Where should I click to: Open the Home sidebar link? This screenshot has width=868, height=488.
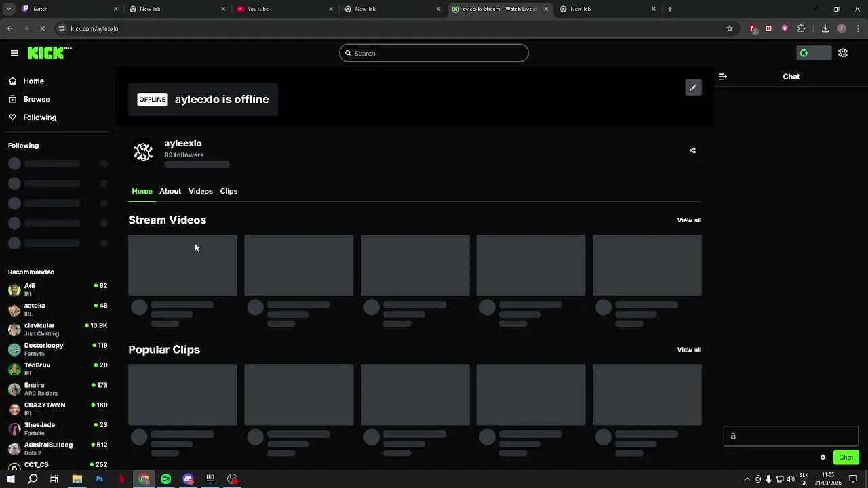click(33, 81)
